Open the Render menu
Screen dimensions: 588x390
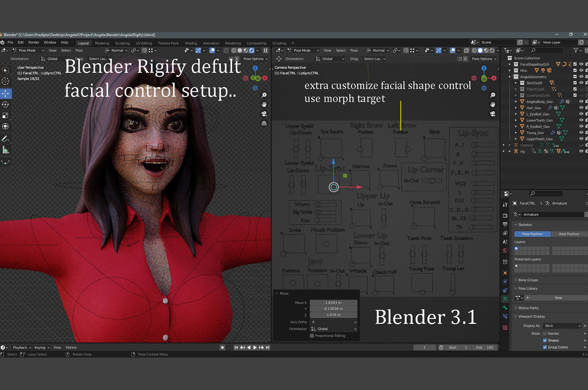coord(33,43)
